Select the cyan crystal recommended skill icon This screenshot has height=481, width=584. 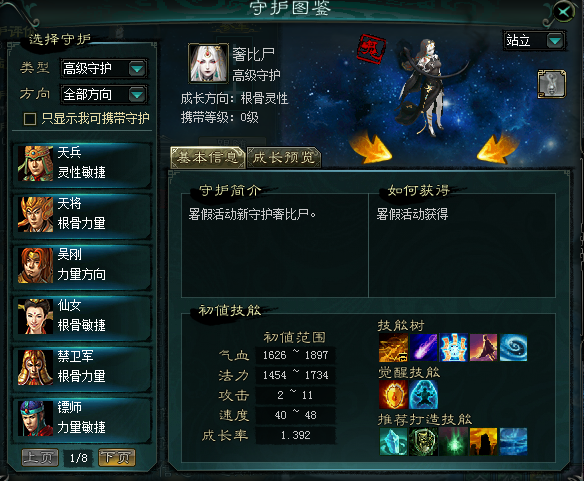pyautogui.click(x=393, y=442)
